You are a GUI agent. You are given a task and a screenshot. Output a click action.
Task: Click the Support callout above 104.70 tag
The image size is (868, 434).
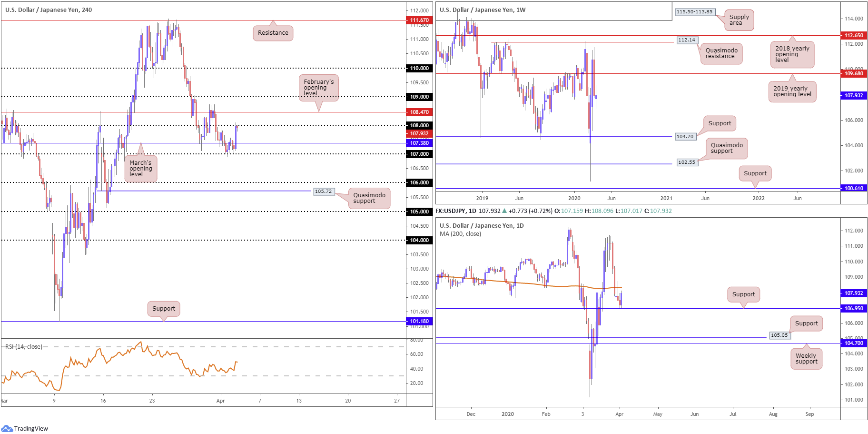coord(720,123)
